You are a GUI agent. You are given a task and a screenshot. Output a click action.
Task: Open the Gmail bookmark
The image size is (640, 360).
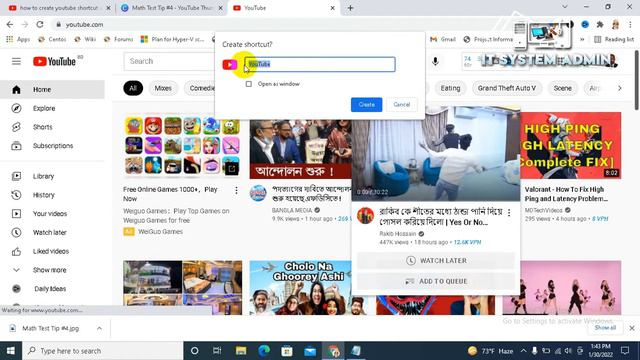(443, 39)
